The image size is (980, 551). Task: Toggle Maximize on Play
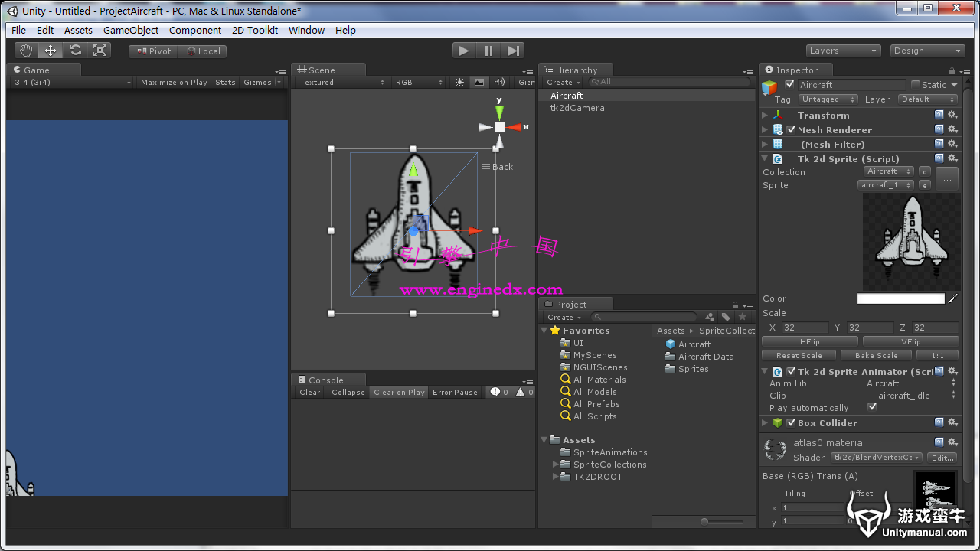[x=174, y=82]
